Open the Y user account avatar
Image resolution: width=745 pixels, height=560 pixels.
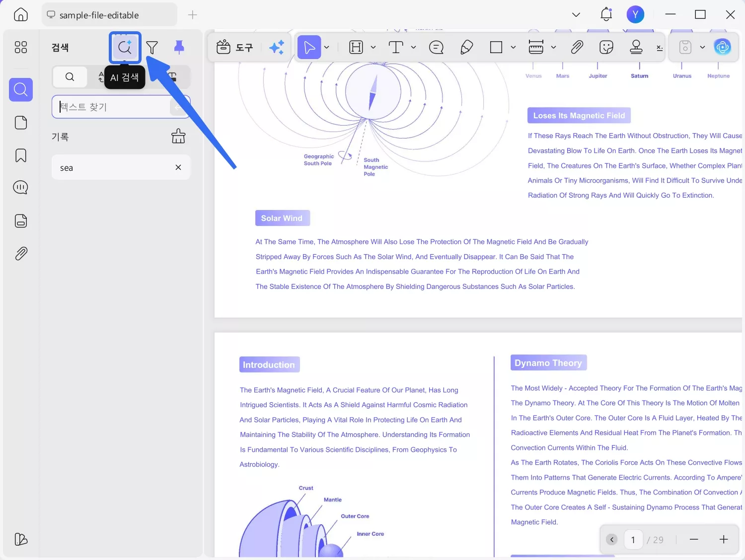pyautogui.click(x=635, y=14)
